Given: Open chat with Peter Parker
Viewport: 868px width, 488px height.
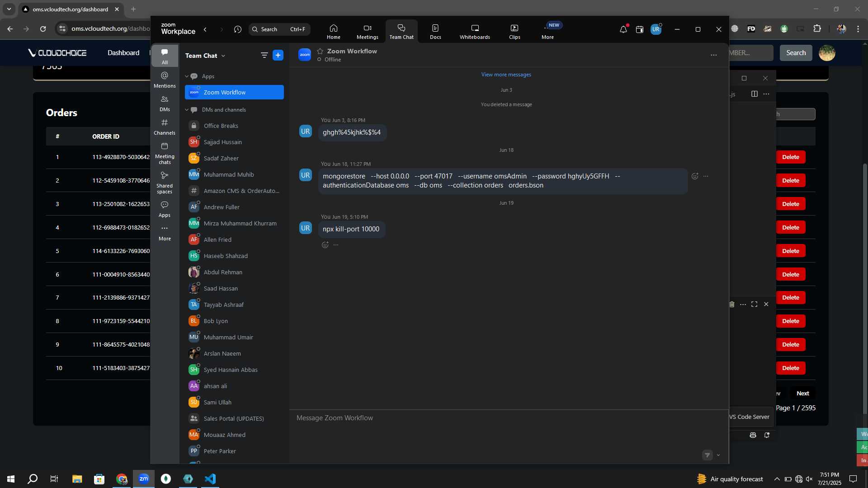Looking at the screenshot, I should coord(234,451).
